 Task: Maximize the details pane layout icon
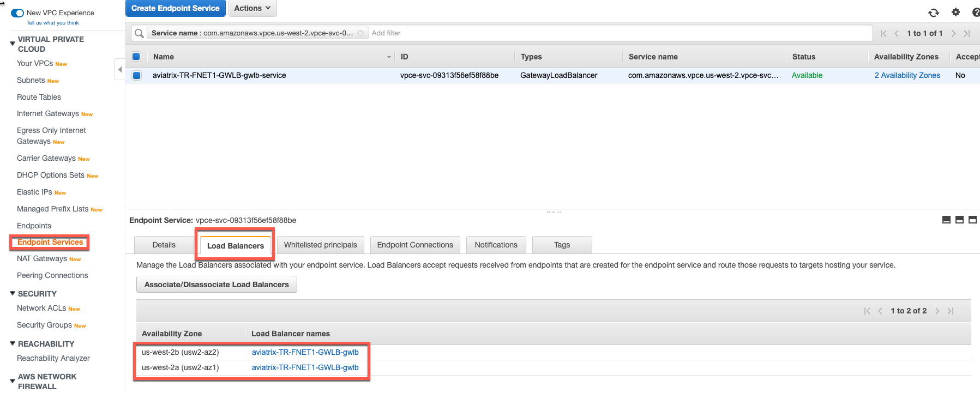[972, 220]
